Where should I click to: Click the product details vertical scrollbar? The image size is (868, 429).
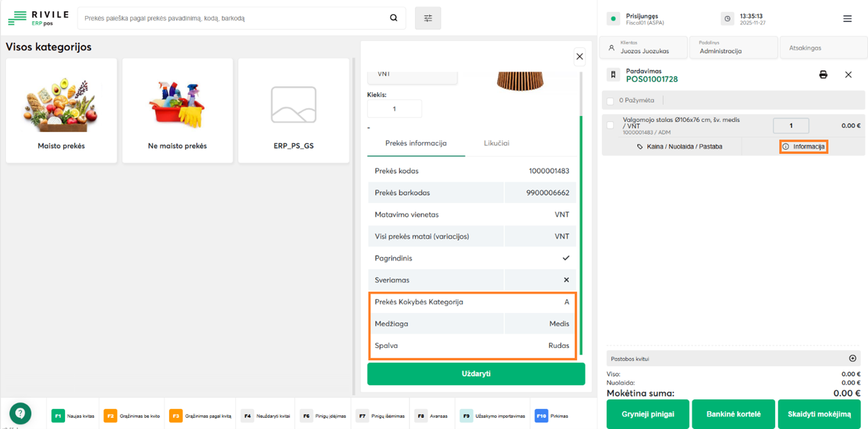[x=581, y=236]
